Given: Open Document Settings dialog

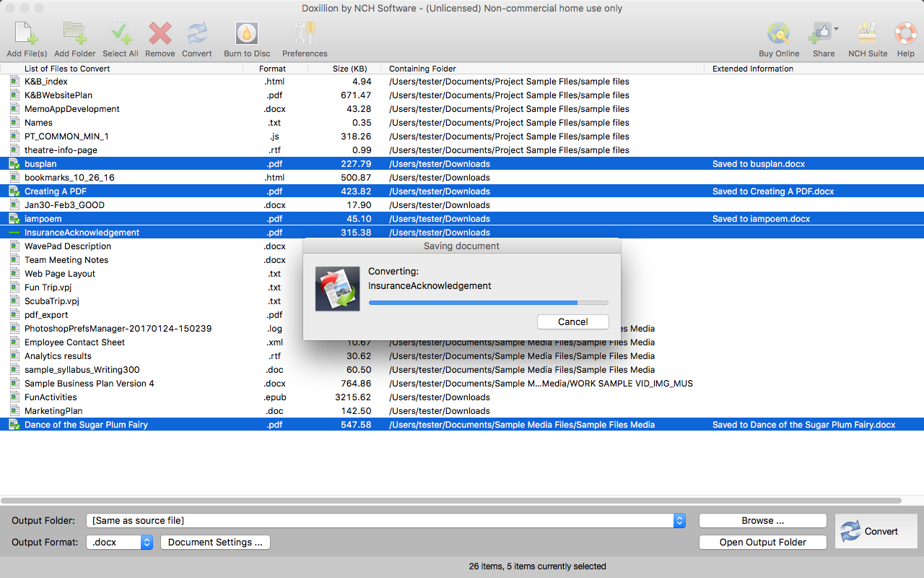Looking at the screenshot, I should 215,542.
